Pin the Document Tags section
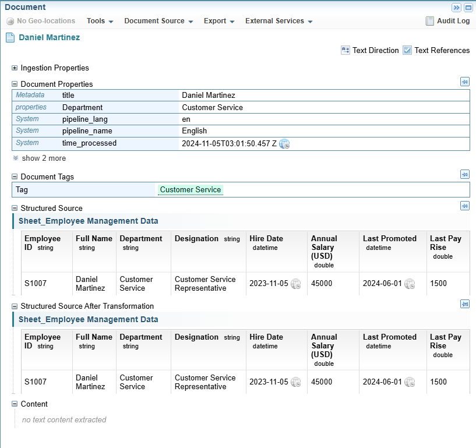476x448 pixels. 464,174
